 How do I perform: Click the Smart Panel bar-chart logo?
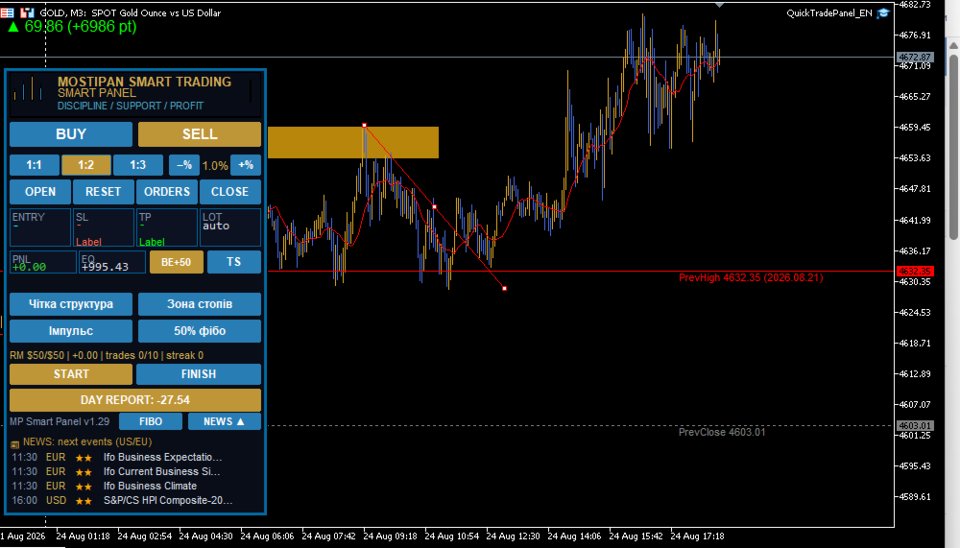pyautogui.click(x=28, y=91)
